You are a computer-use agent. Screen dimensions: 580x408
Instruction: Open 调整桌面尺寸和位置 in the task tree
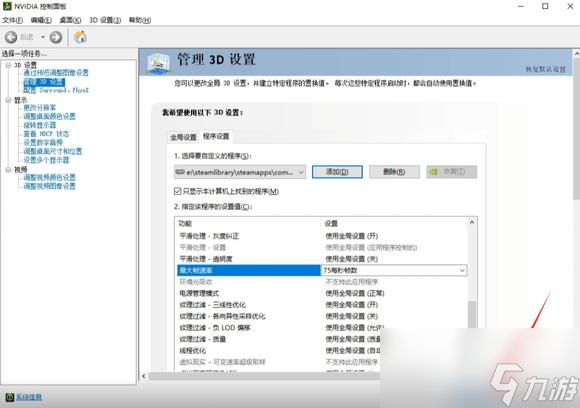click(53, 151)
